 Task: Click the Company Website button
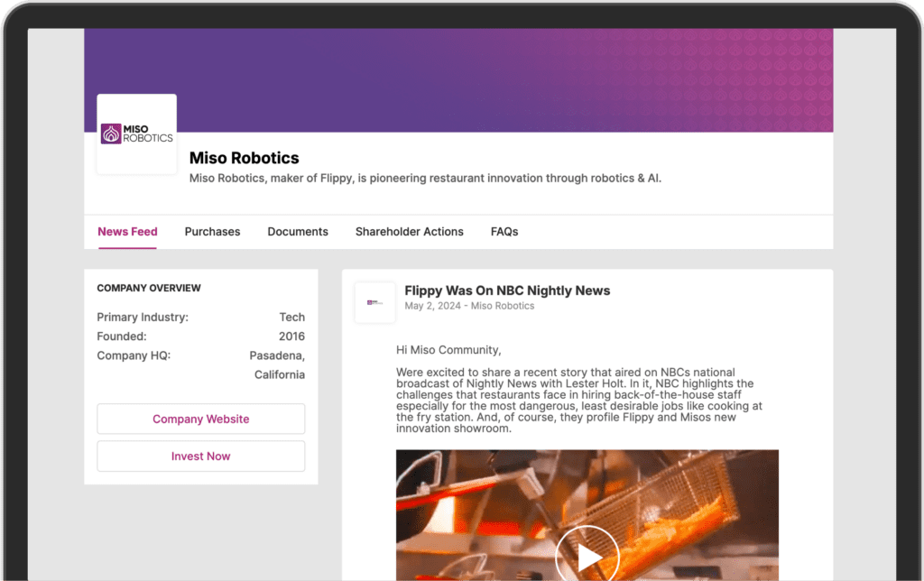[200, 419]
